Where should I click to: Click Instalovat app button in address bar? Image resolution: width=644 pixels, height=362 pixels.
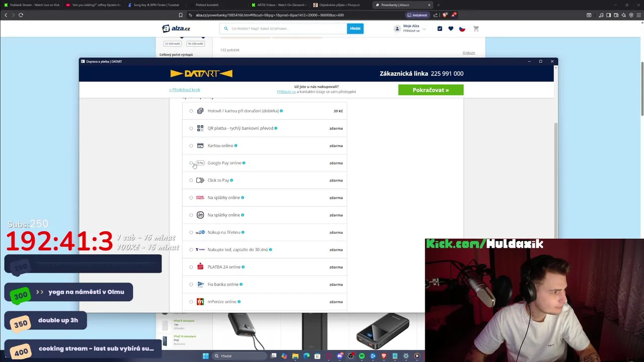[x=417, y=15]
